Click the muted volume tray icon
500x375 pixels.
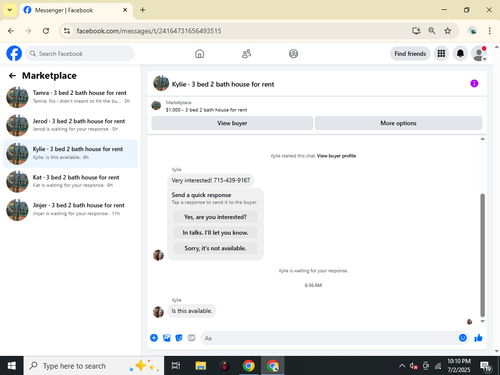(x=414, y=366)
